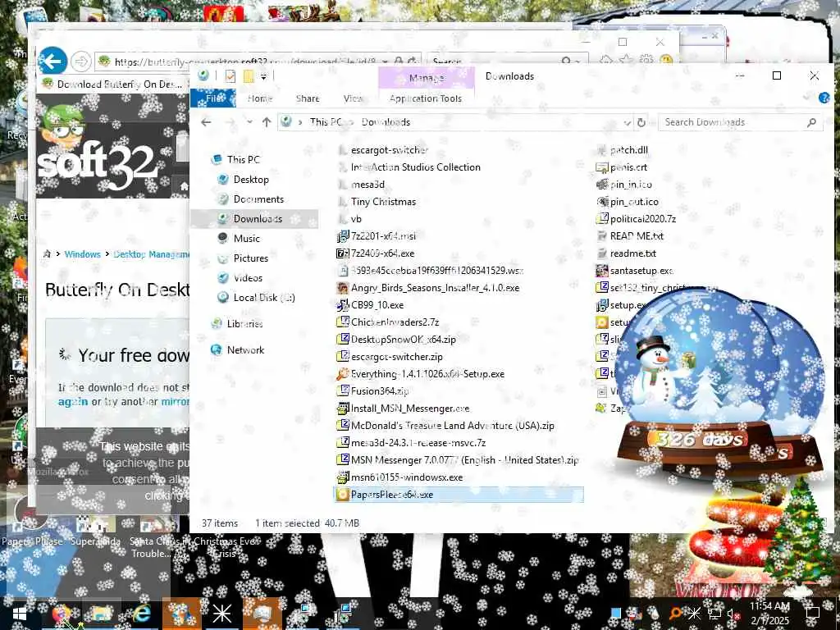This screenshot has width=840, height=630.
Task: Select McDonald's Treasure Land Adventure zip
Action: (445, 426)
